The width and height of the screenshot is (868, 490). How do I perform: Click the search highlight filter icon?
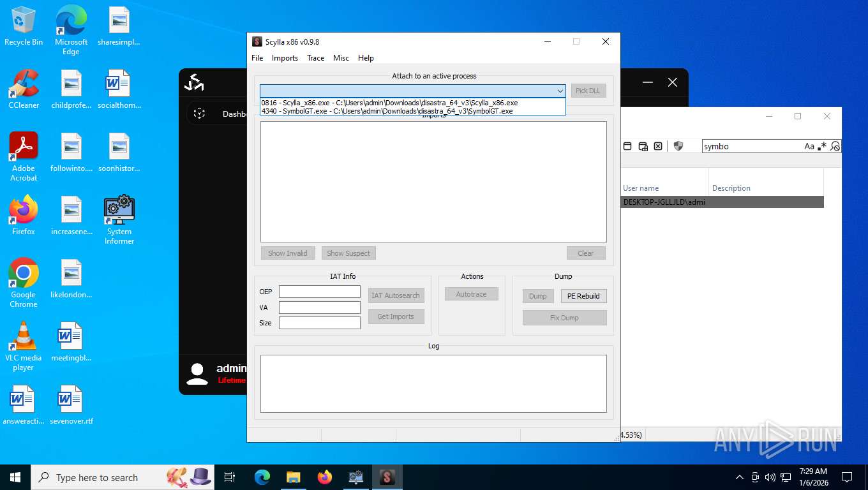coord(835,146)
